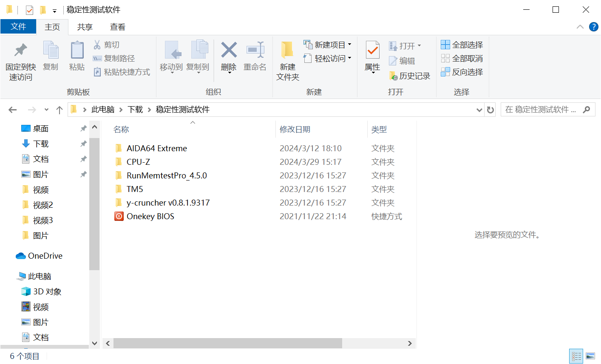Click the Back navigation arrow

[x=13, y=110]
